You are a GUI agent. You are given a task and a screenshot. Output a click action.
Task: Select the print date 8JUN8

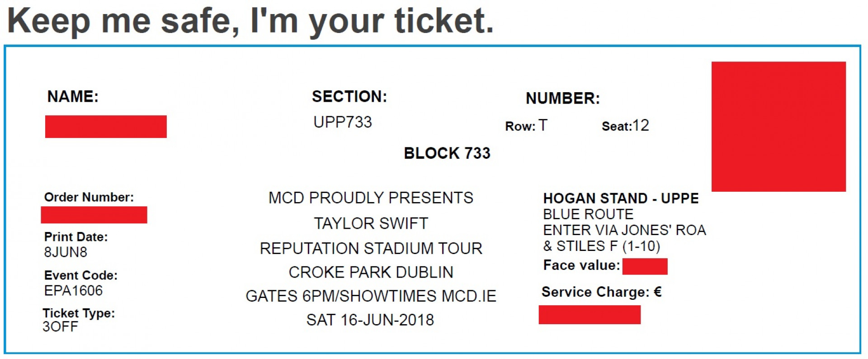coord(66,252)
